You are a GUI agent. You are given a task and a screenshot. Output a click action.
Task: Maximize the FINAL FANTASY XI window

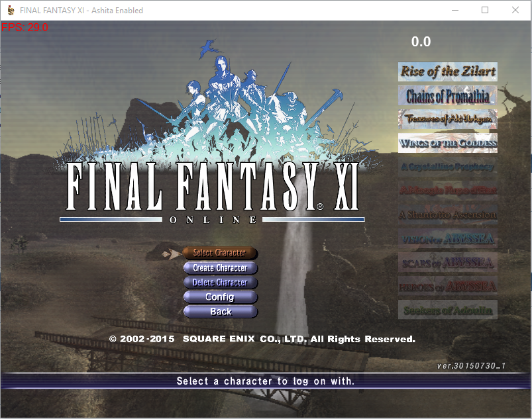(485, 11)
